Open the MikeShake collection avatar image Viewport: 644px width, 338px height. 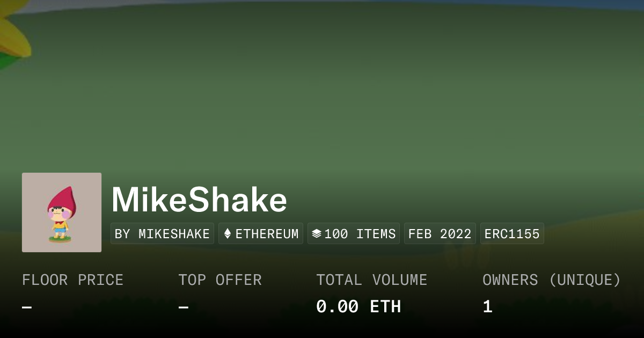coord(62,212)
